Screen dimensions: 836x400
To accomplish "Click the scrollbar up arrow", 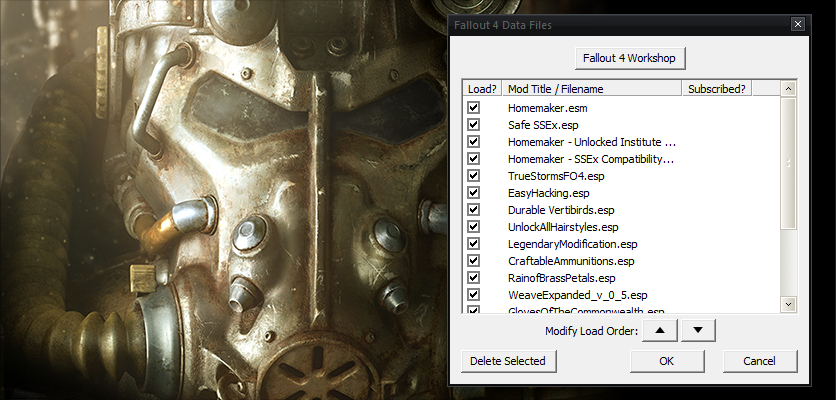I will [x=789, y=89].
